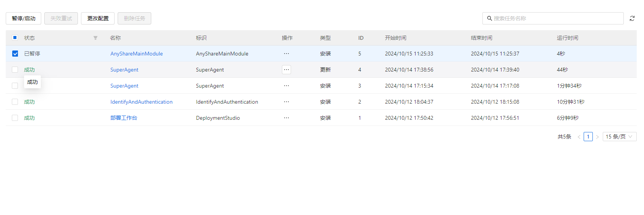
Task: Click the refresh icon next to search
Action: point(632,18)
